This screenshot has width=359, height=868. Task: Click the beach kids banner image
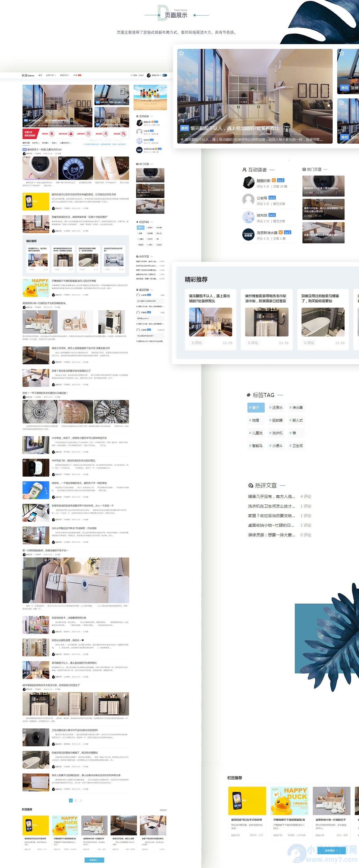150,97
